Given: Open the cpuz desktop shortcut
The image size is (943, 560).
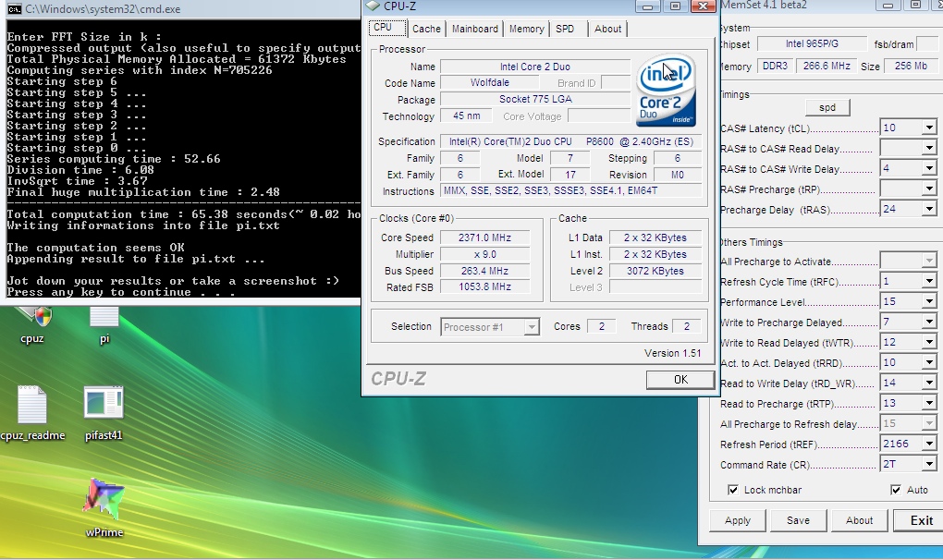Looking at the screenshot, I should tap(32, 324).
